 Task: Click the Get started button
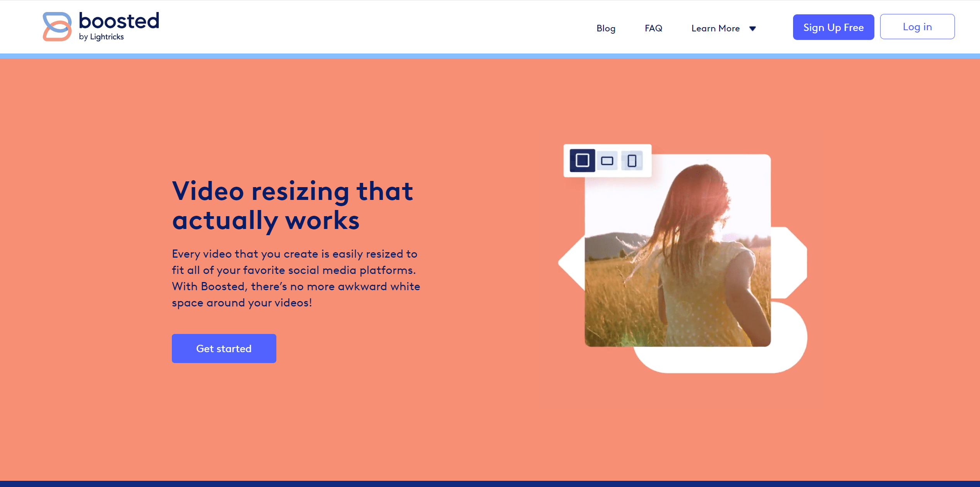click(224, 348)
